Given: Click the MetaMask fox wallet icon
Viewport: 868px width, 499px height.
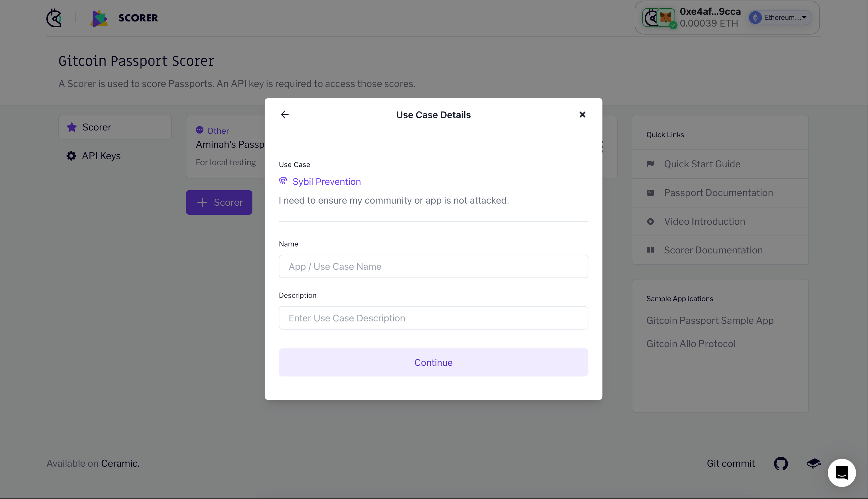Looking at the screenshot, I should click(x=666, y=17).
